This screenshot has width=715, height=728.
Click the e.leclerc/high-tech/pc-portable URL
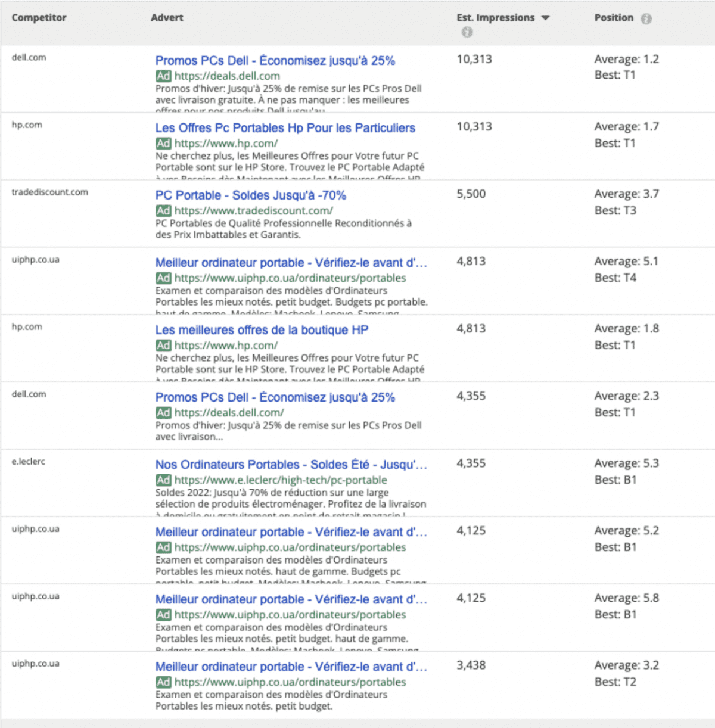(x=281, y=480)
